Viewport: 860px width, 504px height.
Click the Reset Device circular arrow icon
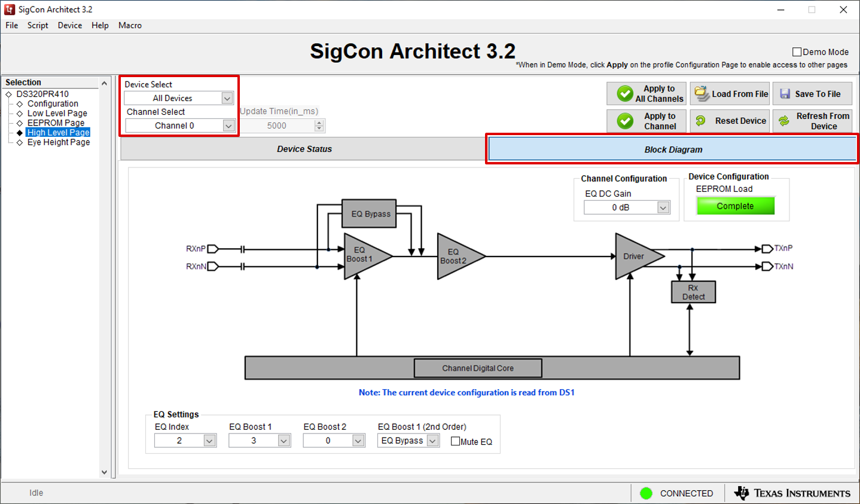[700, 121]
